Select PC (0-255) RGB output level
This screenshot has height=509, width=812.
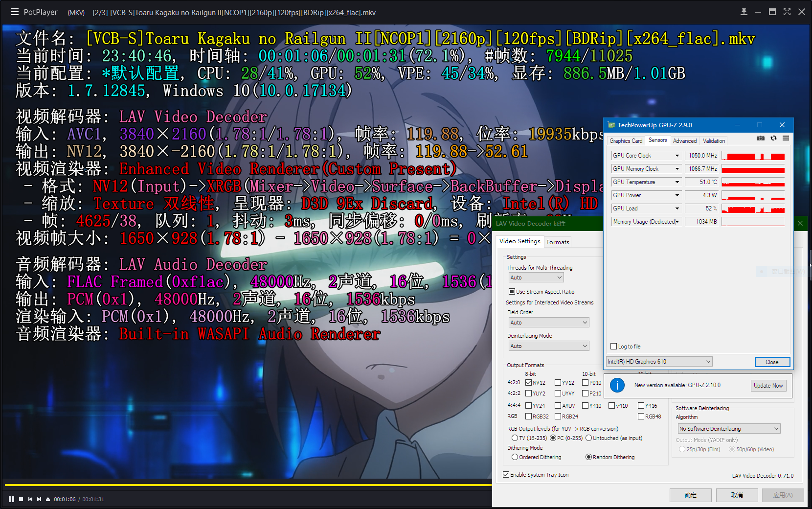click(x=553, y=438)
